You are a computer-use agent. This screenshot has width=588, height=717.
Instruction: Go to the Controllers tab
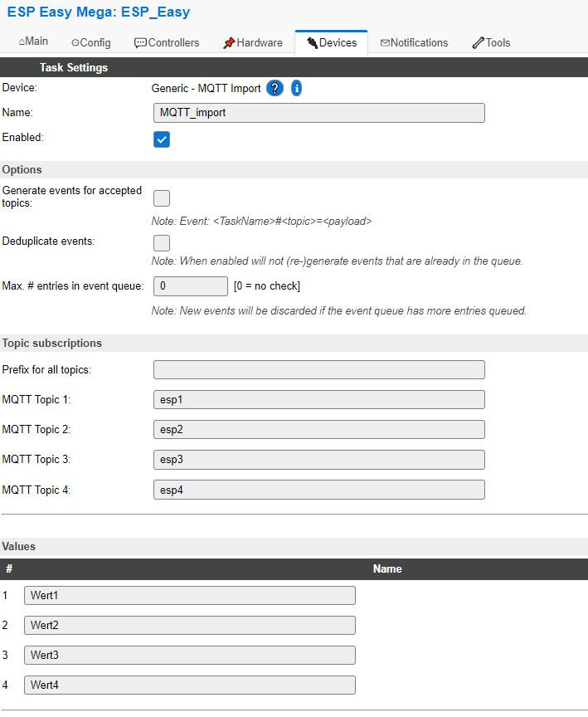tap(167, 42)
